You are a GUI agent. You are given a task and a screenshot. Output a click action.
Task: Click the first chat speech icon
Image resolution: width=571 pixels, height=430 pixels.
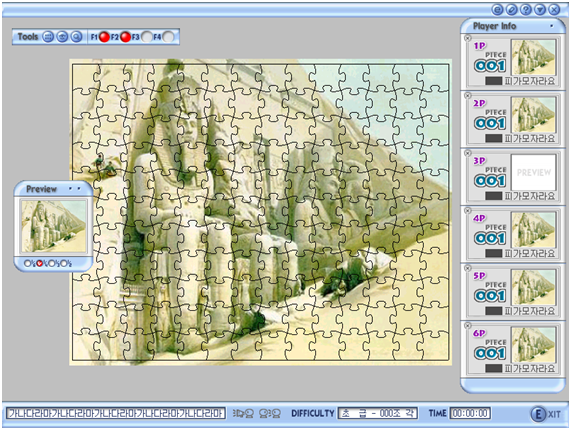243,413
